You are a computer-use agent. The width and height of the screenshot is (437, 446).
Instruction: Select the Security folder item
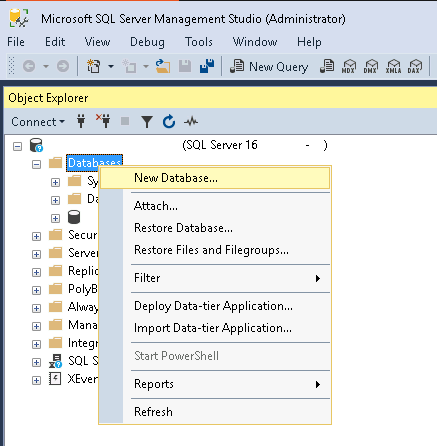(82, 235)
